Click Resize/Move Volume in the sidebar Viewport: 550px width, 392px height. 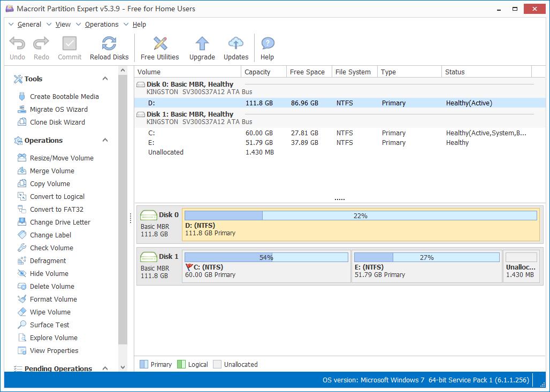point(62,158)
